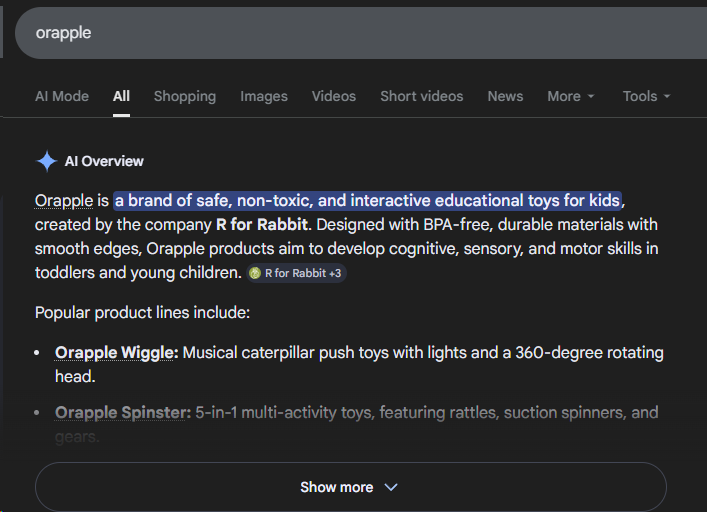Viewport: 707px width, 512px height.
Task: Open the More dropdown menu
Action: [570, 96]
